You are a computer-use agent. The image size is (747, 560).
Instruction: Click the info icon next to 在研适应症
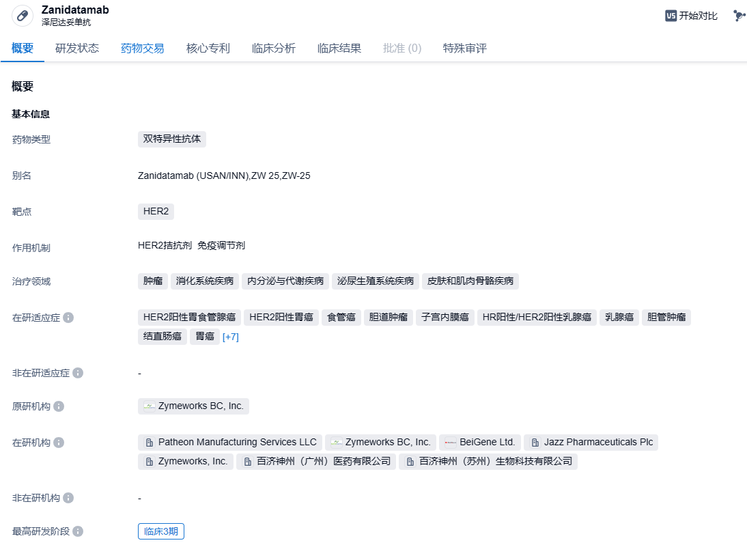coord(68,318)
